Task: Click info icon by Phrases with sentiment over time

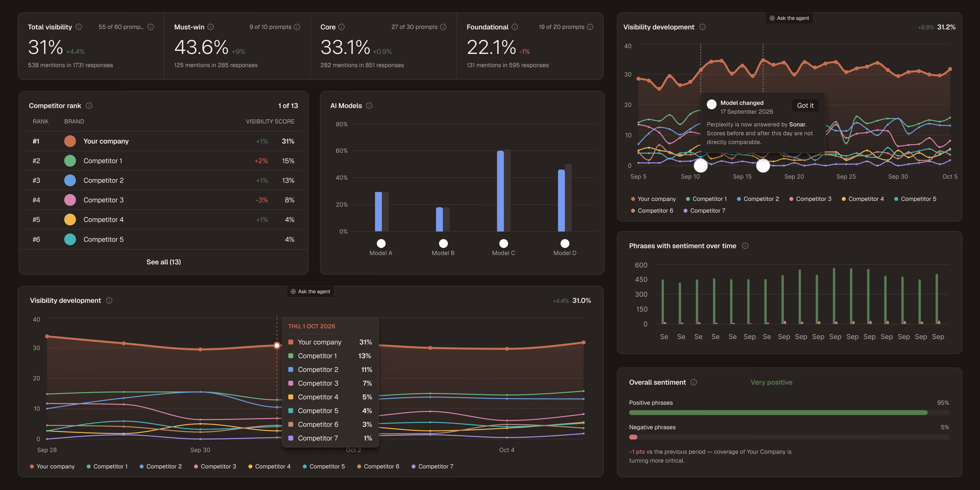Action: point(745,246)
